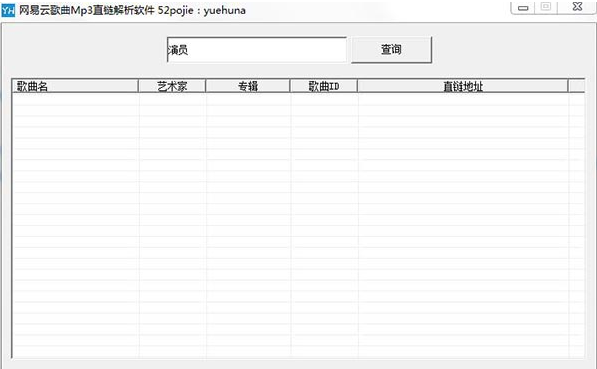Click the YH application icon in title bar
Image resolution: width=597 pixels, height=369 pixels.
pyautogui.click(x=8, y=10)
